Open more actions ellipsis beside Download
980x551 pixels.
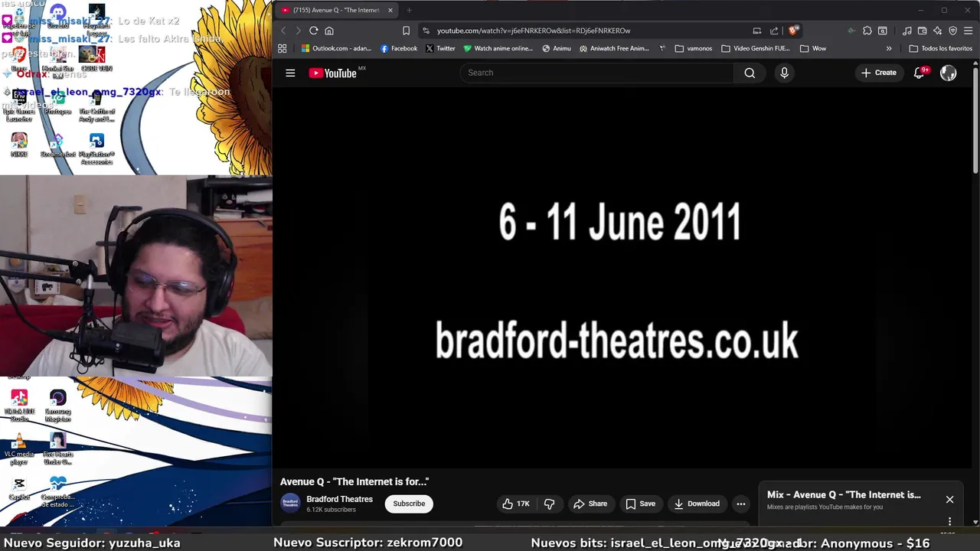pyautogui.click(x=741, y=504)
